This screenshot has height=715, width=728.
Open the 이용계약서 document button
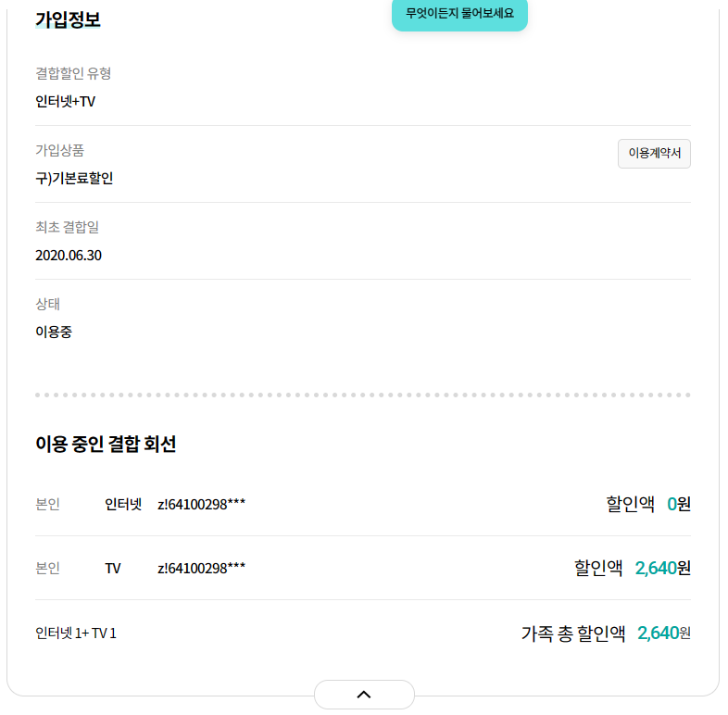point(654,154)
